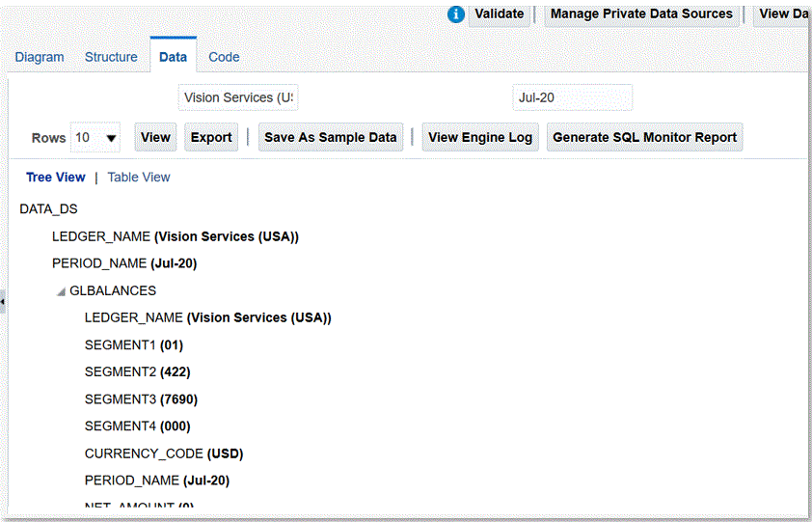Select the Tree View link
This screenshot has width=812, height=522.
[56, 178]
